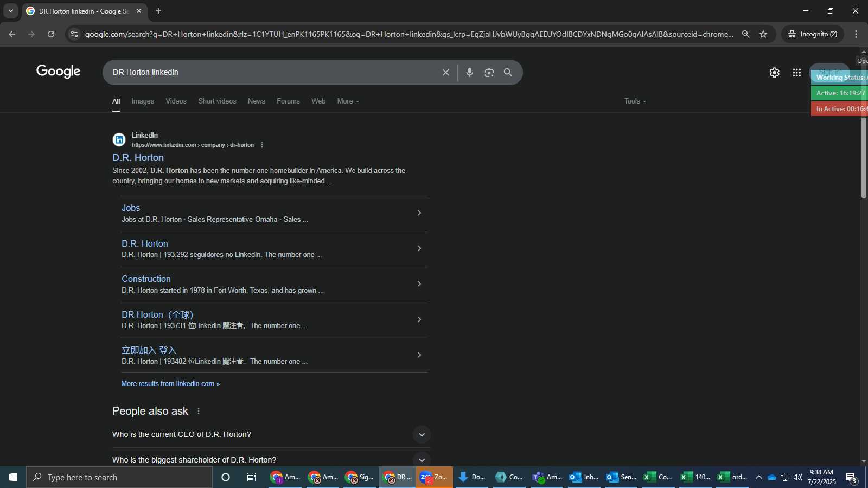Screen dimensions: 868x488
Task: Switch to News results tab
Action: [256, 101]
